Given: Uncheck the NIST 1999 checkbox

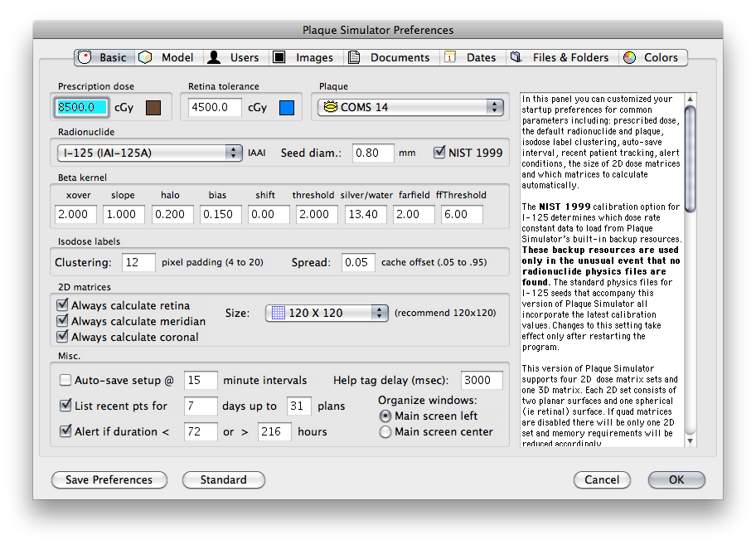Looking at the screenshot, I should point(440,153).
